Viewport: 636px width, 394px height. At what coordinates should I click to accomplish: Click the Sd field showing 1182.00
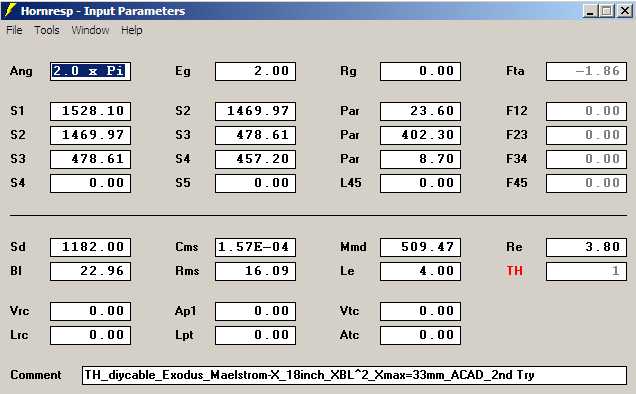coord(90,247)
